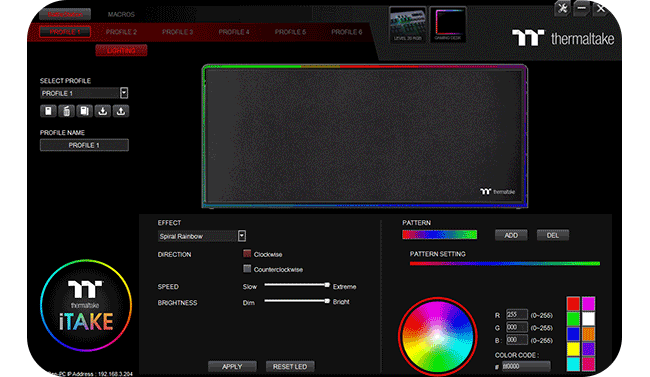Minimize the iTAKE window
This screenshot has height=377, width=650.
[582, 8]
